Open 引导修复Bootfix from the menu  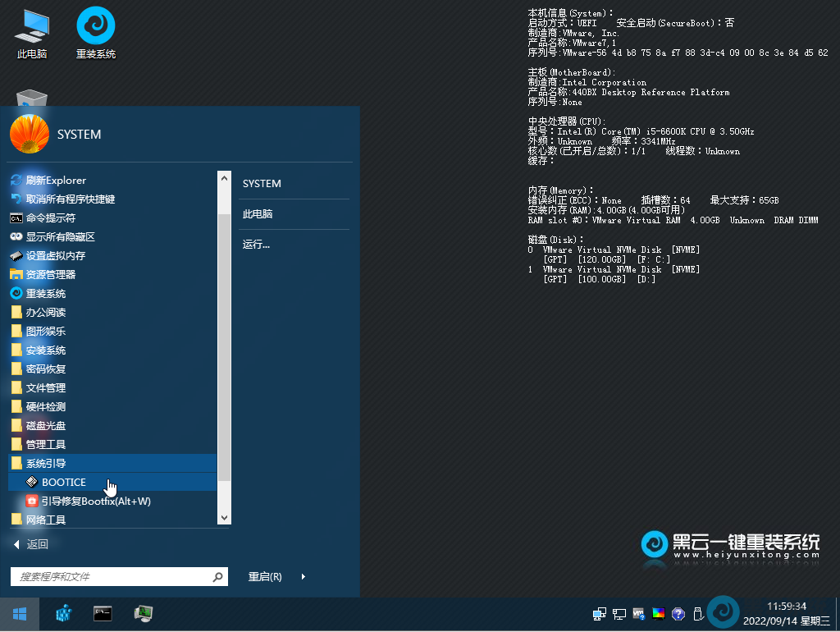tap(96, 501)
